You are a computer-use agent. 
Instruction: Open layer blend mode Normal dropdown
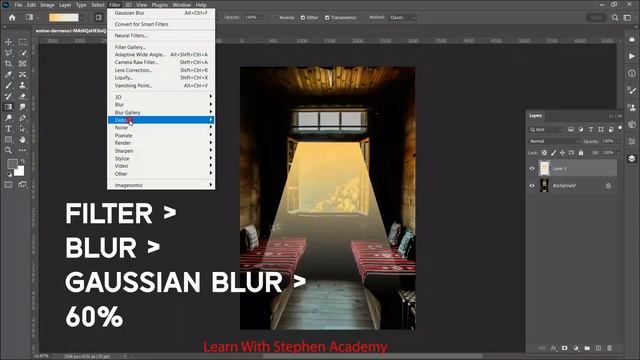point(554,141)
